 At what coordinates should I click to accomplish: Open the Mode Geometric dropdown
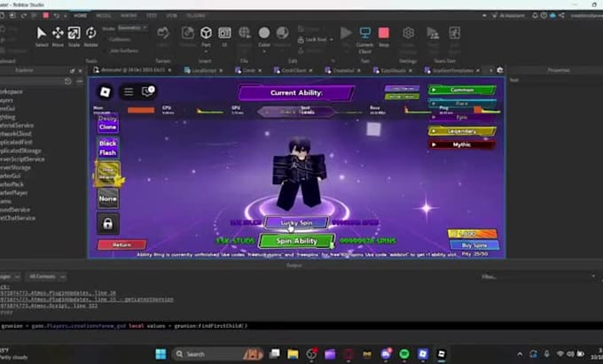click(x=132, y=28)
